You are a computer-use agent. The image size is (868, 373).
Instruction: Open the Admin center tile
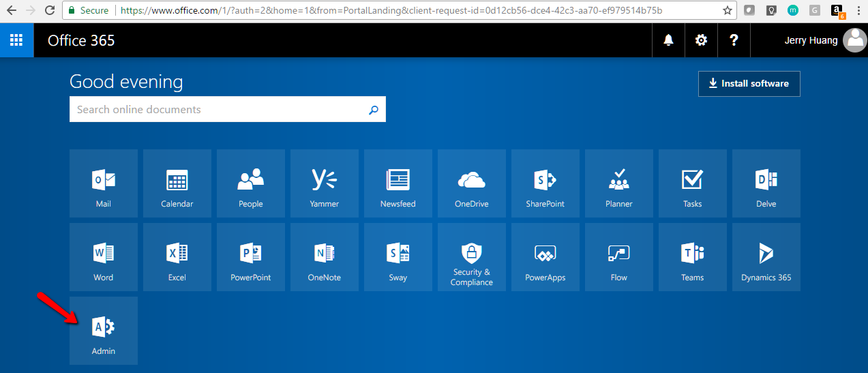click(104, 331)
